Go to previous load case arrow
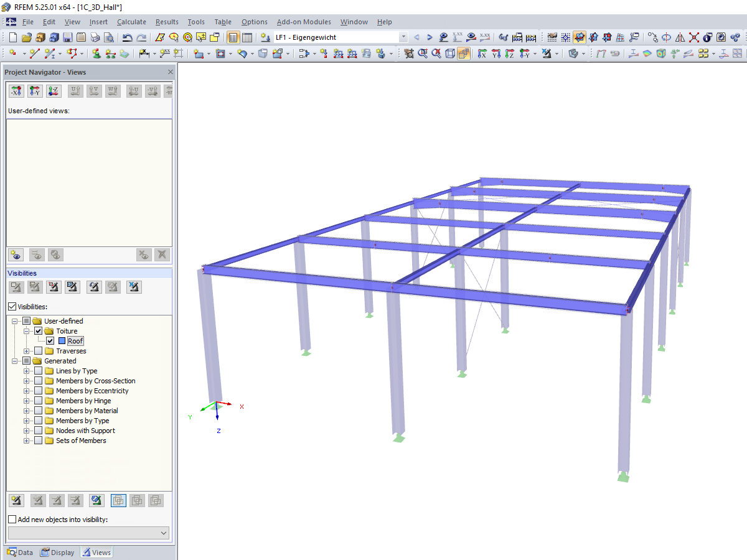The height and width of the screenshot is (560, 747). [416, 37]
